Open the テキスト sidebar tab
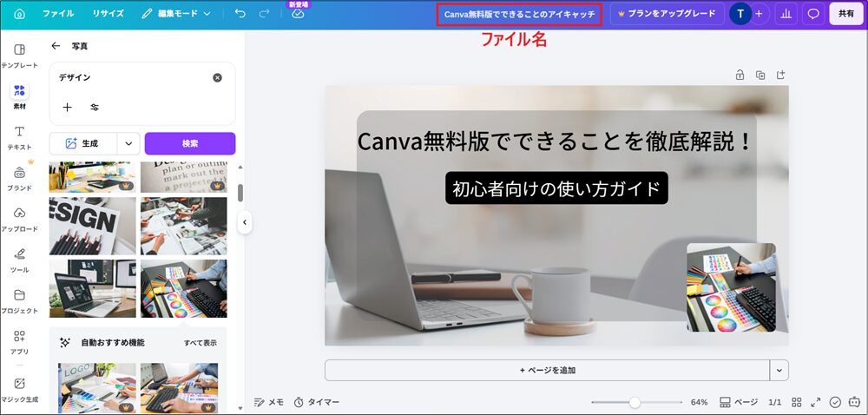 point(19,138)
